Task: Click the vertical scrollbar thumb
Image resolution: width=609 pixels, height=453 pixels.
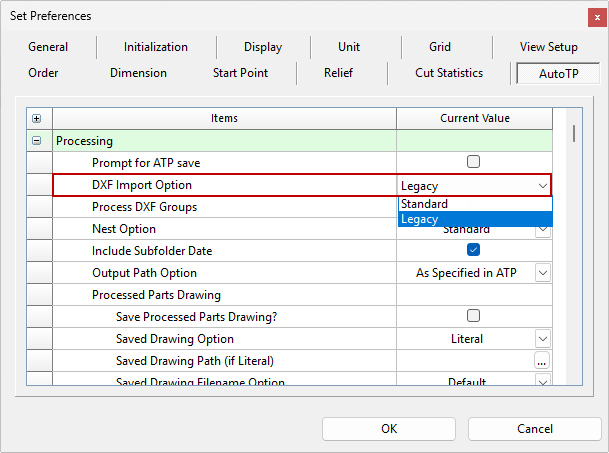Action: (x=573, y=134)
